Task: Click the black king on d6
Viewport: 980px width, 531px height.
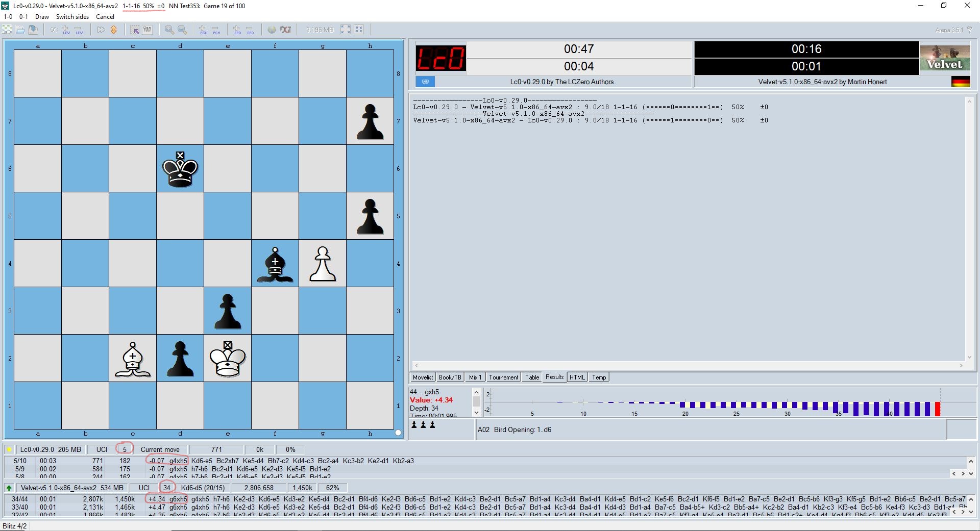Action: click(x=180, y=168)
